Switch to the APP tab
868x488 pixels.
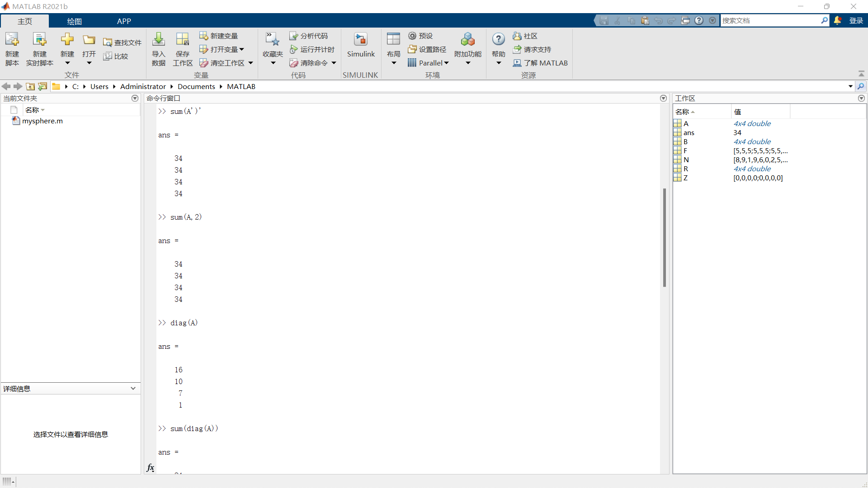pos(124,21)
